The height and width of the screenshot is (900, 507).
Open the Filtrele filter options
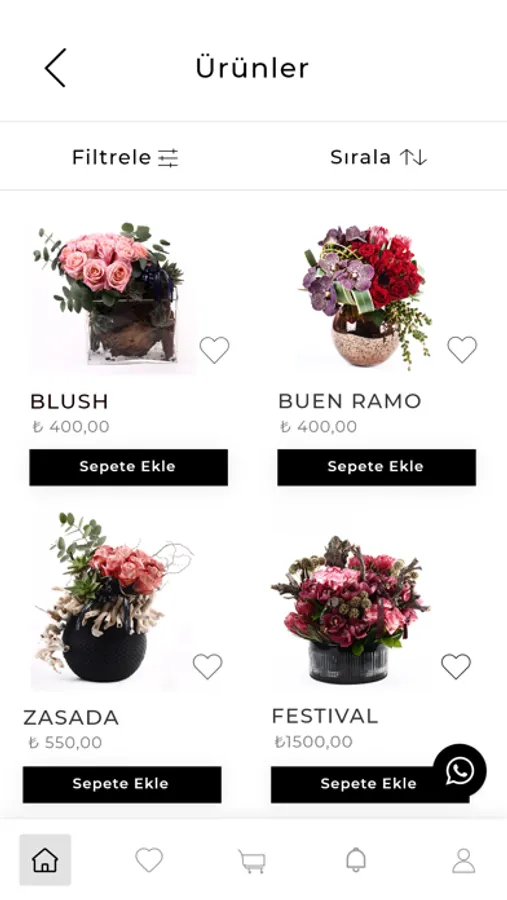[x=125, y=157]
